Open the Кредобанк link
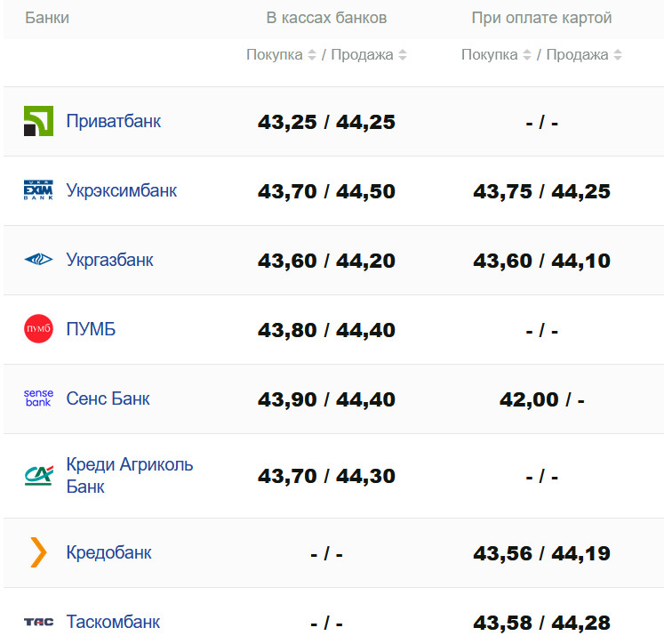 pos(108,552)
